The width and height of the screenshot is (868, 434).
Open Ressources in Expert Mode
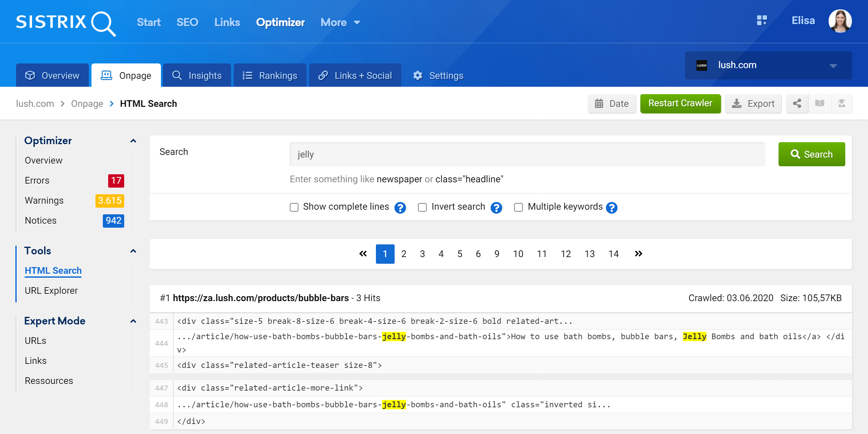pos(48,381)
